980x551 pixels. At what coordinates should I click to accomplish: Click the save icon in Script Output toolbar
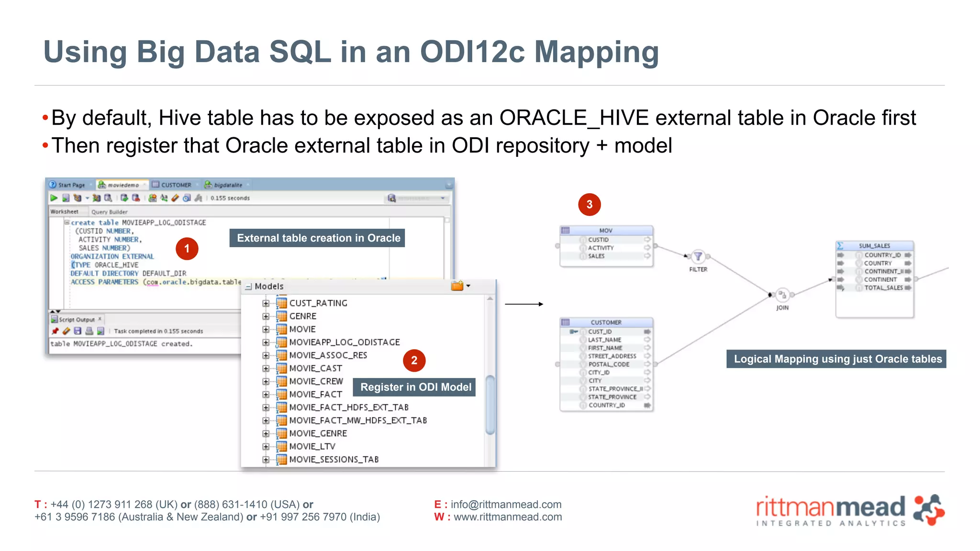click(78, 331)
